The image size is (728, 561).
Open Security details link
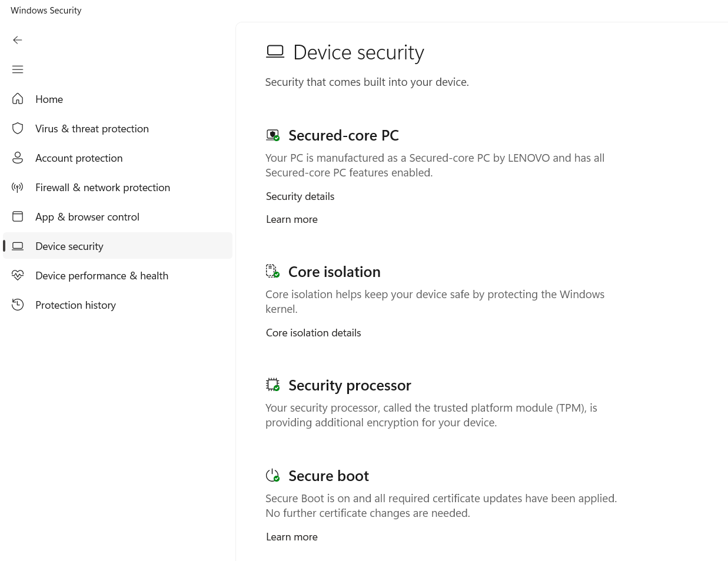pos(300,196)
